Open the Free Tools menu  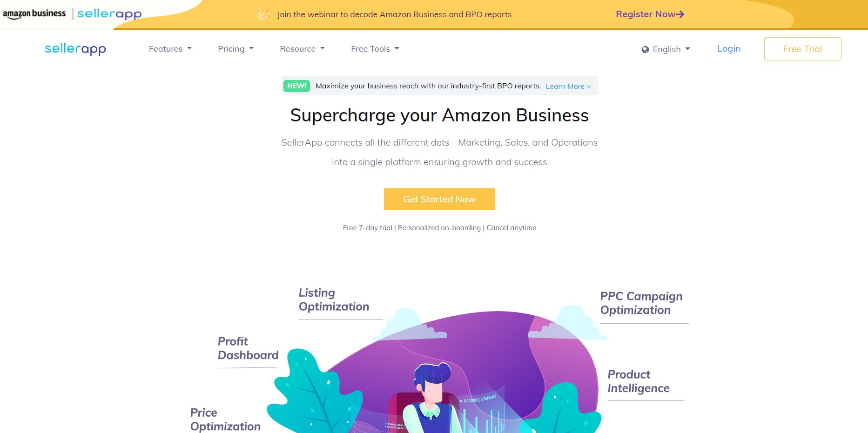(375, 49)
